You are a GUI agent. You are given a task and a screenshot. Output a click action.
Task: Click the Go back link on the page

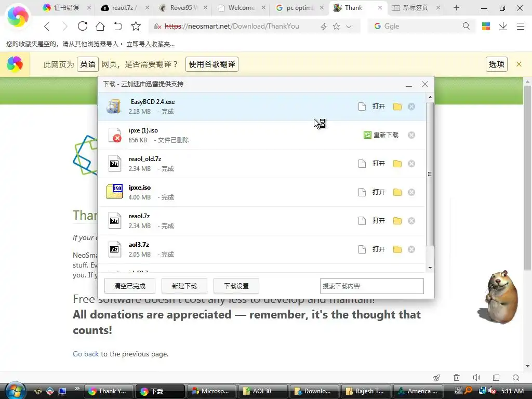86,354
